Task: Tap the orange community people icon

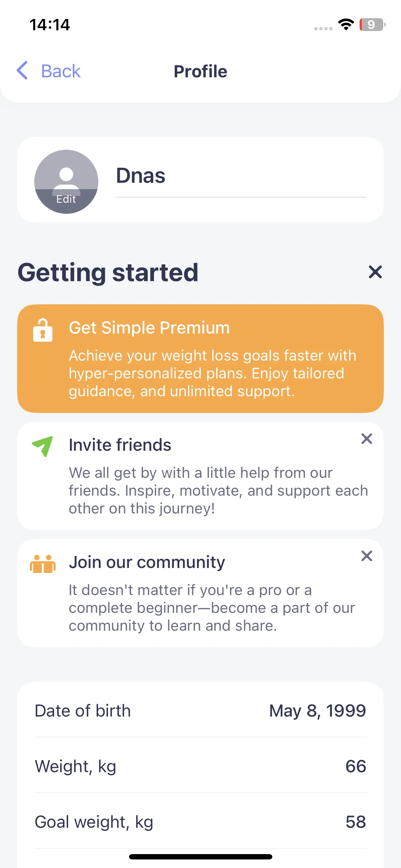Action: tap(43, 564)
